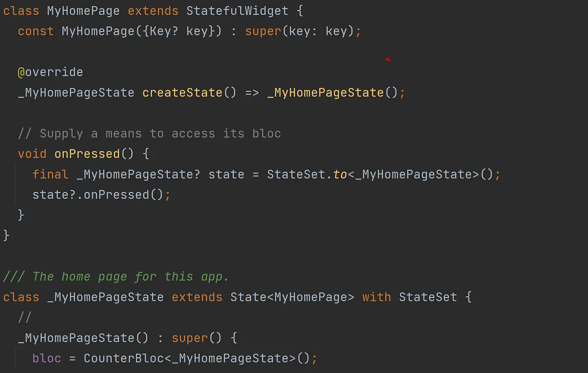This screenshot has height=373, width=588.
Task: Click the 'state' variable name after _MyHomePageState?
Action: [226, 174]
